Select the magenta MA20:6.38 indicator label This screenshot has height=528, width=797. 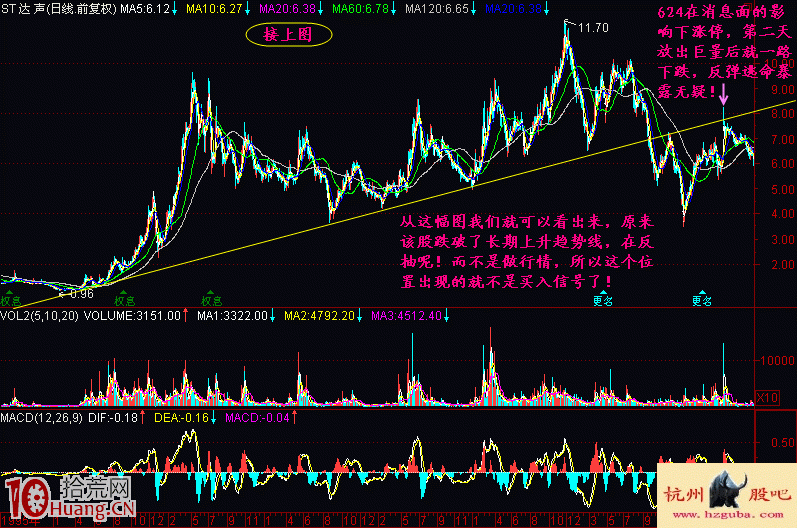pyautogui.click(x=287, y=9)
